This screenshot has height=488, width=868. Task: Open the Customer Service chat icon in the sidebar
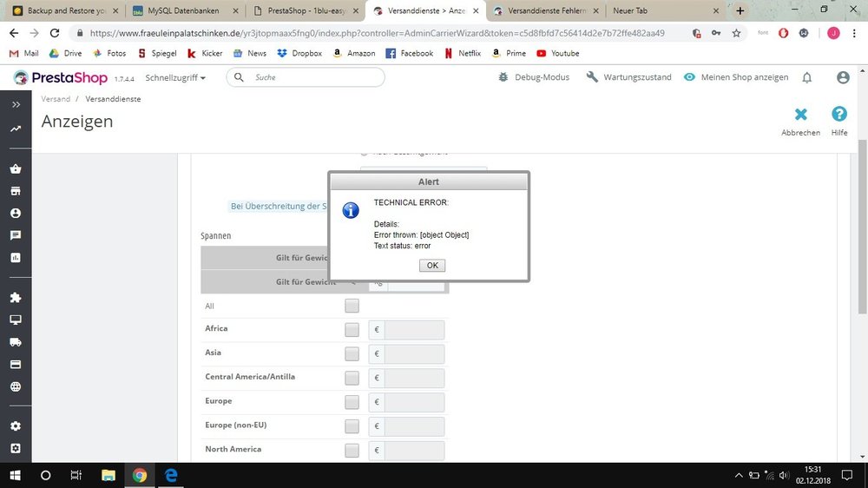tap(16, 235)
